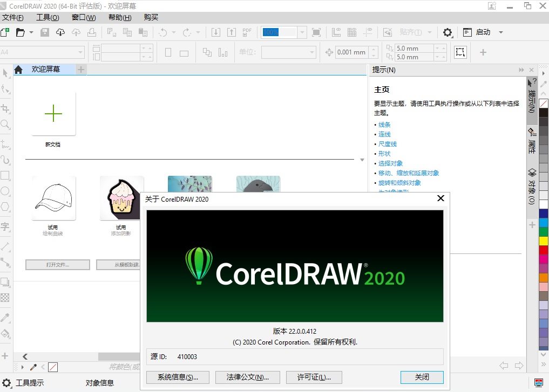Screen dimensions: 549x392
Task: Open the 线条 topic link
Action: pyautogui.click(x=384, y=125)
